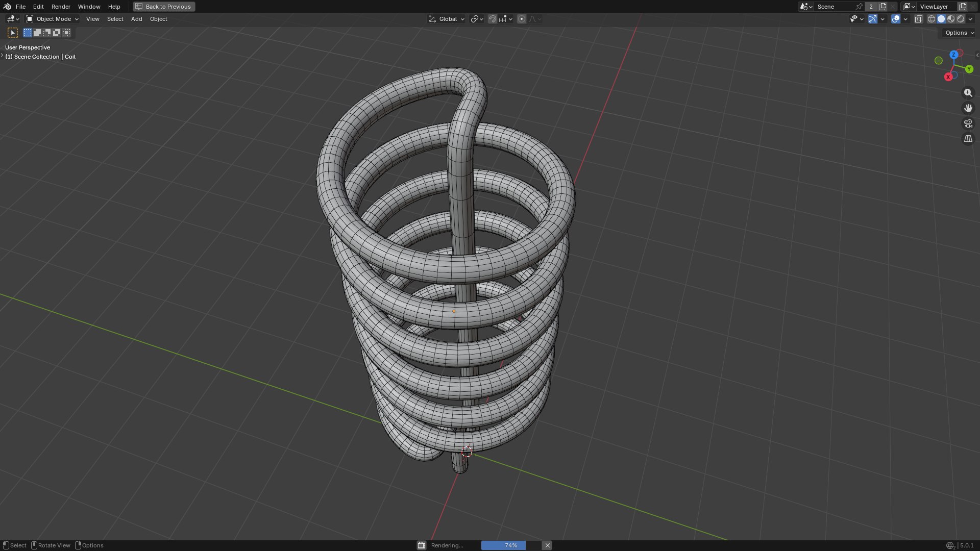Choose Set a new selection mode
The image size is (980, 551).
point(28,33)
